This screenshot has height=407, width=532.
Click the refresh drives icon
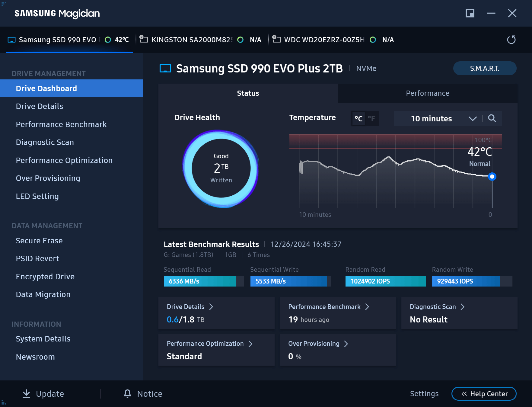pos(511,40)
